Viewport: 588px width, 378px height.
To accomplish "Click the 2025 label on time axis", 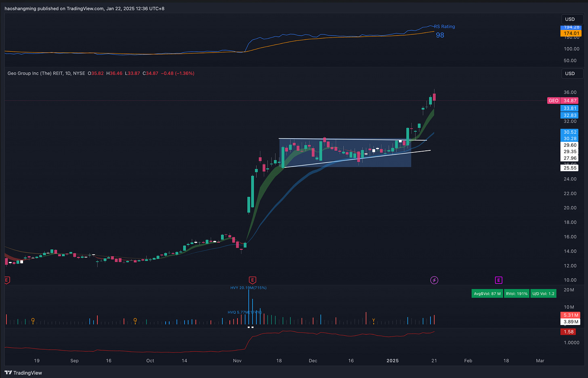I will tap(393, 361).
